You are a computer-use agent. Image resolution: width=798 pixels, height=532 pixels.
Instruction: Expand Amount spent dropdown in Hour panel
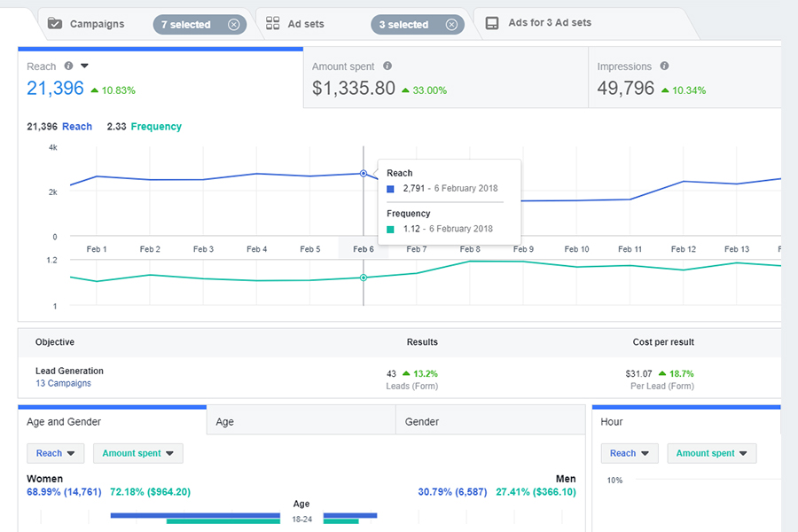coord(711,453)
